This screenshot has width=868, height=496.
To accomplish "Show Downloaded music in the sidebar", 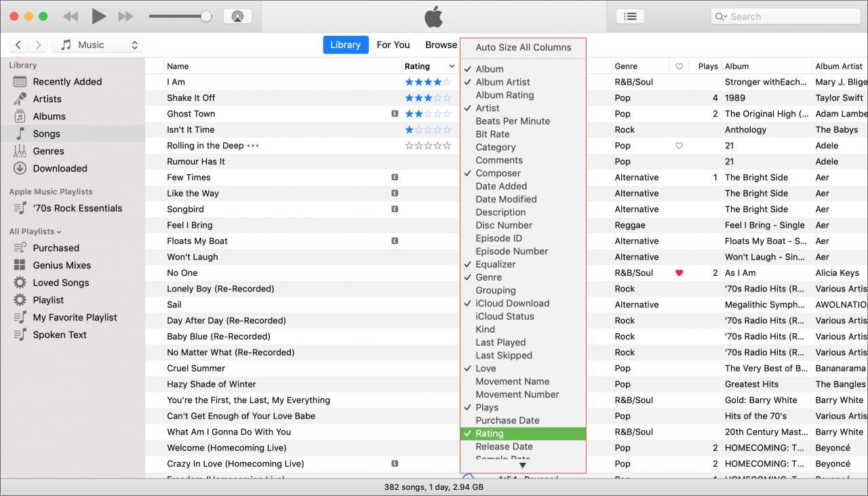I will tap(60, 168).
